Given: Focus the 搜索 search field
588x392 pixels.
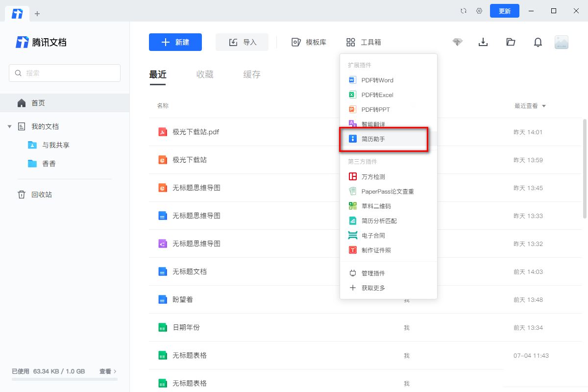Looking at the screenshot, I should [x=65, y=73].
